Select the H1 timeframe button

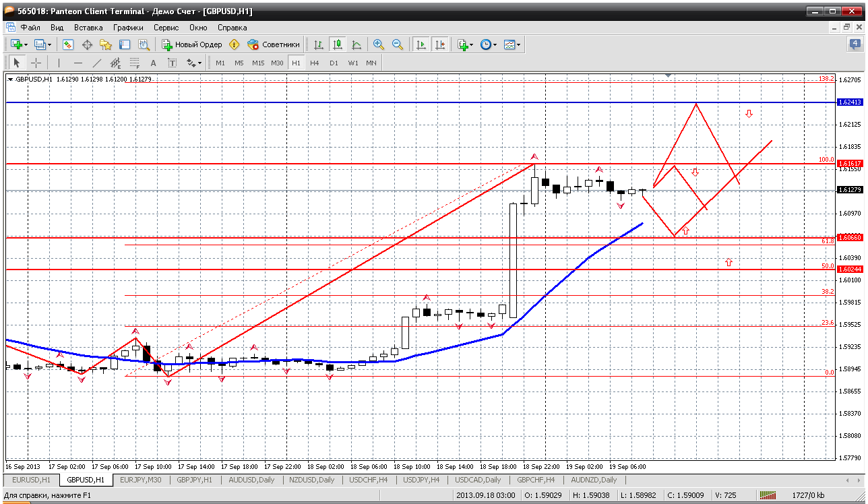pos(296,63)
